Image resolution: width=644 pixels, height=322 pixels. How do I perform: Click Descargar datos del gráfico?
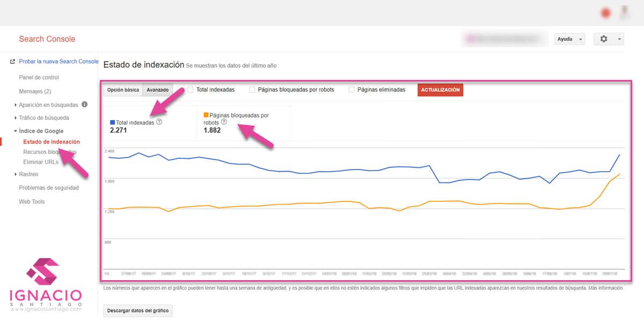138,310
